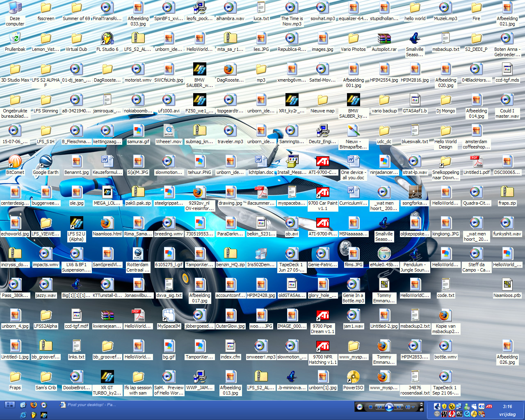The height and width of the screenshot is (420, 525).
Task: Open the luca.txt text file
Action: click(x=261, y=11)
